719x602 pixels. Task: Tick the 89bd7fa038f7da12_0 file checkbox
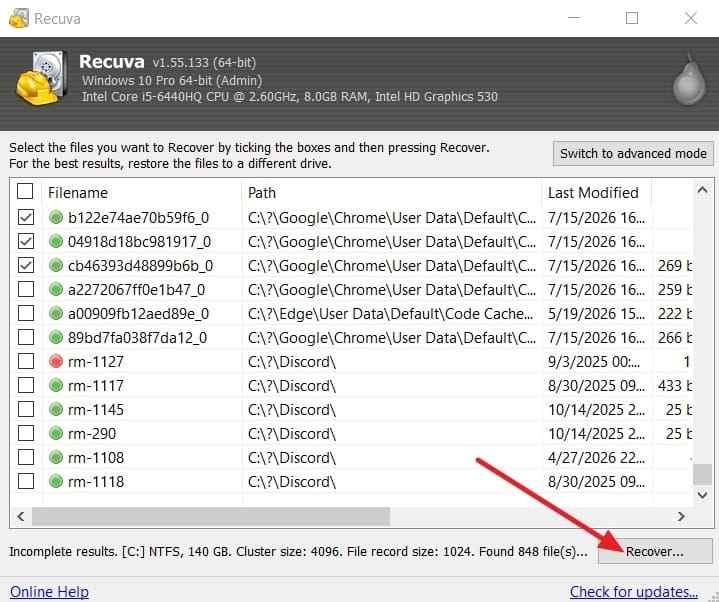point(26,337)
